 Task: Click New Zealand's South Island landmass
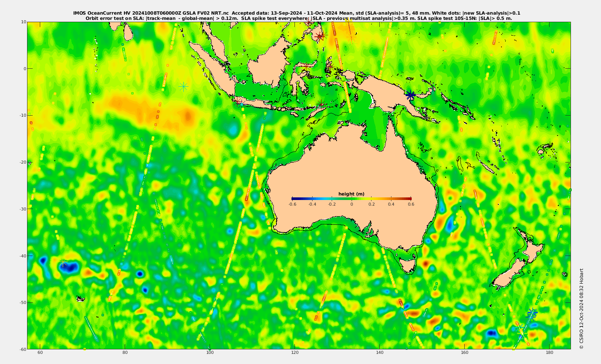[x=509, y=274]
